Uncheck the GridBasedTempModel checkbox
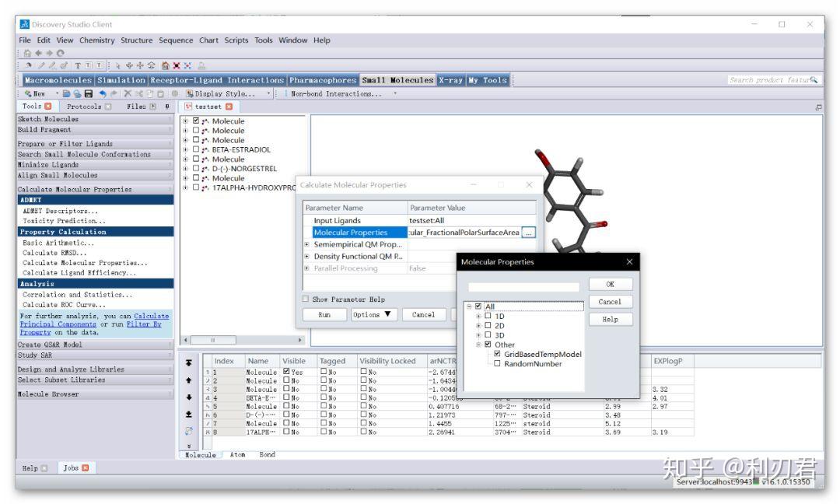 (497, 354)
